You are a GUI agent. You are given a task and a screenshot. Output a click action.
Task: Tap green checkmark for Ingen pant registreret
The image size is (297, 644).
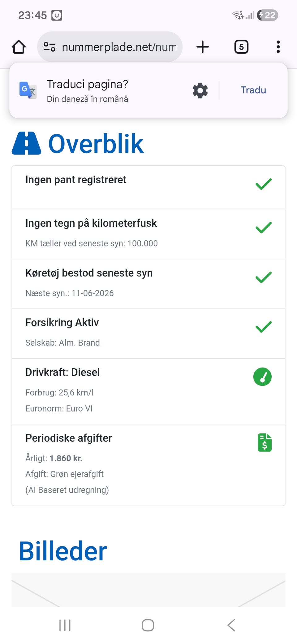[x=264, y=184]
